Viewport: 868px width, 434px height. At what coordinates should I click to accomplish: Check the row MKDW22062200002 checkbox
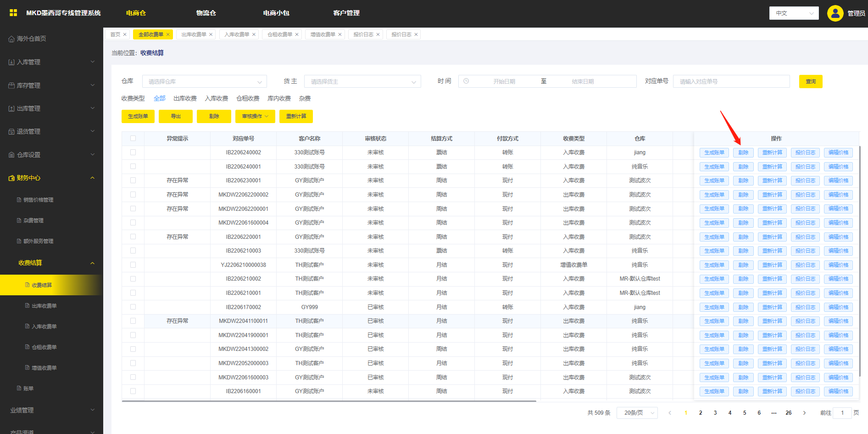tap(133, 194)
